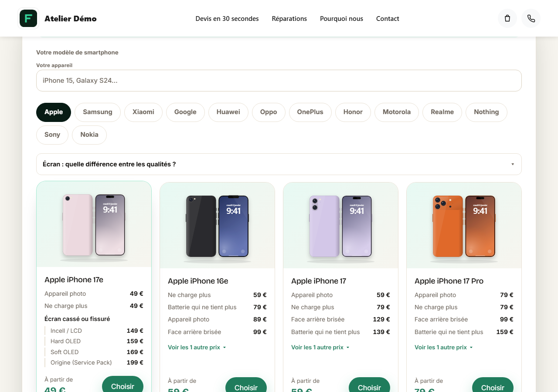This screenshot has height=392, width=558.
Task: Select the Honor brand filter
Action: (353, 112)
